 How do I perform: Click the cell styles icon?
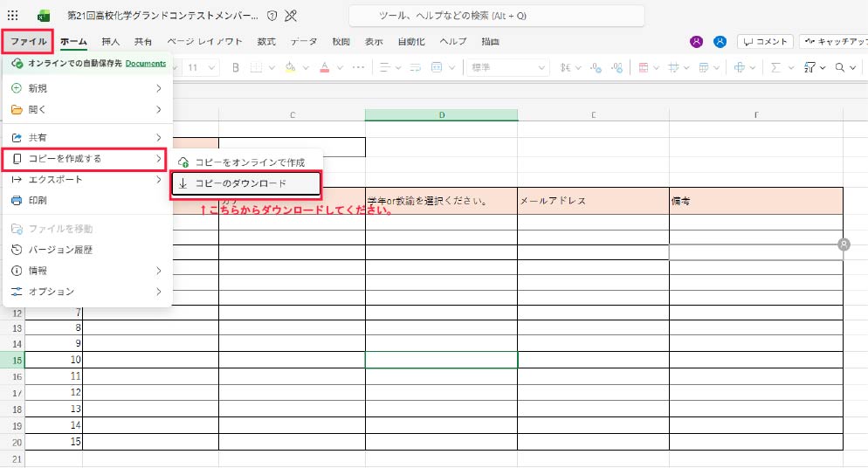click(x=673, y=67)
